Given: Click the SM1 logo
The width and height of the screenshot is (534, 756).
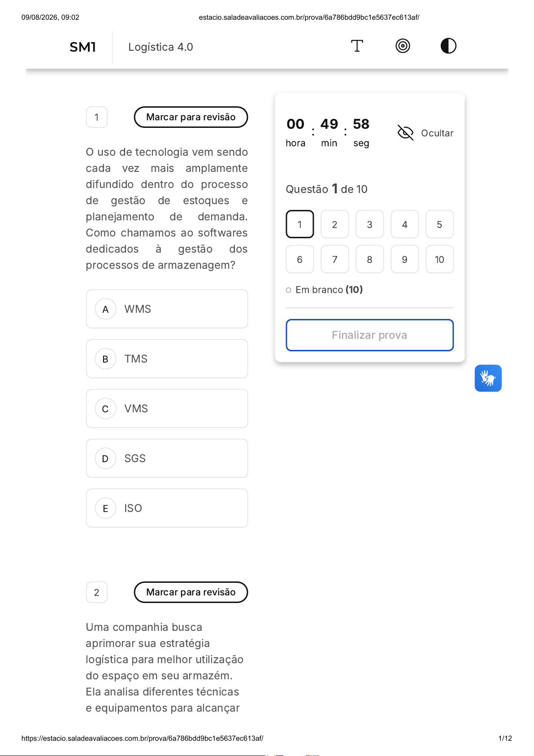Looking at the screenshot, I should coord(83,47).
